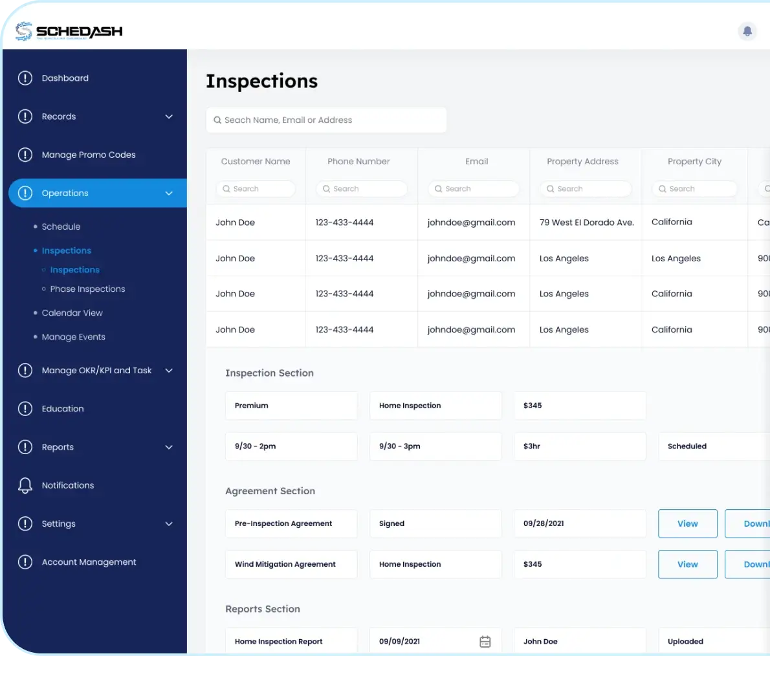The width and height of the screenshot is (770, 700).
Task: Click the Premium package field
Action: 291,406
